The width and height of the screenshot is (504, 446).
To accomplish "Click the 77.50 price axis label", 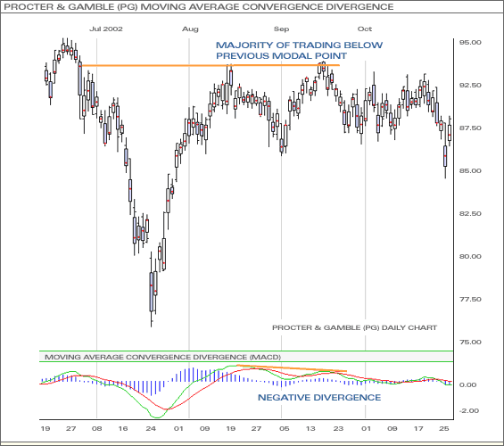I will (x=470, y=299).
